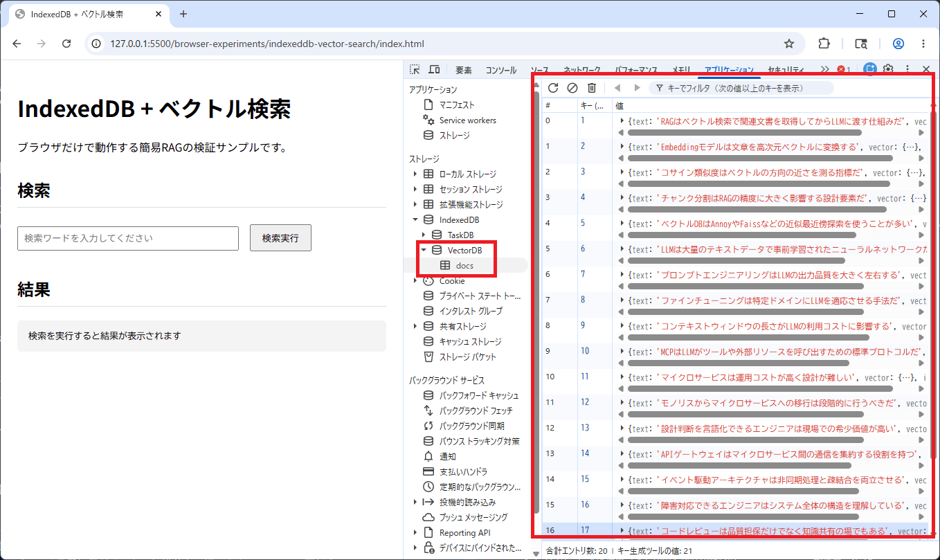Expand the TaskDB database node
This screenshot has height=560, width=940.
point(424,235)
